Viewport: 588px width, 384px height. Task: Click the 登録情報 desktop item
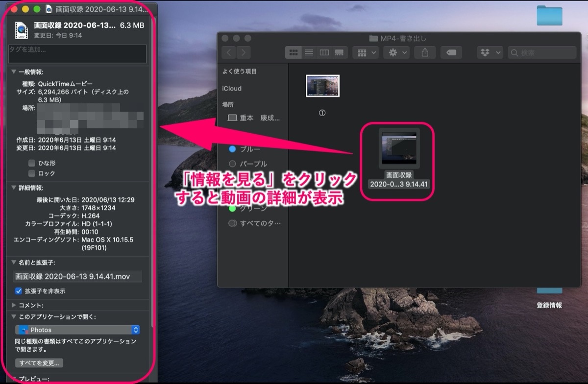pos(549,305)
